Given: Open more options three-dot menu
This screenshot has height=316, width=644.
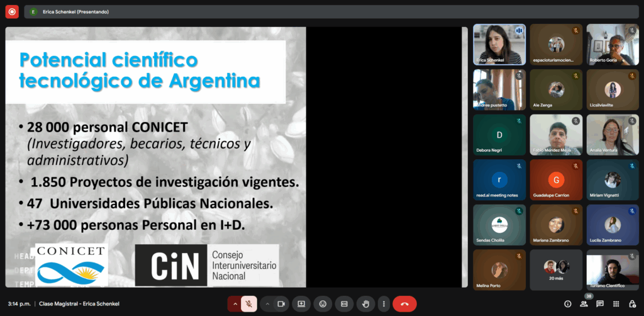Looking at the screenshot, I should [384, 304].
